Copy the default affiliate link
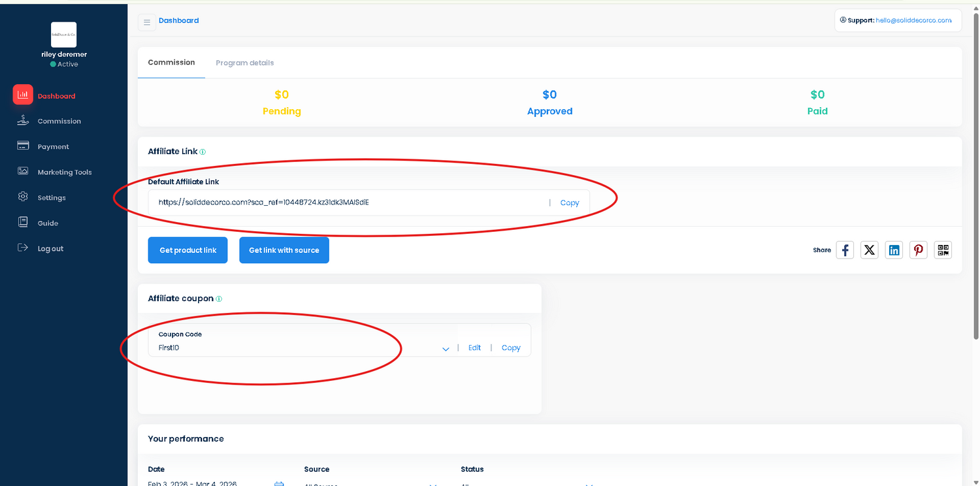The image size is (980, 486). [x=569, y=202]
